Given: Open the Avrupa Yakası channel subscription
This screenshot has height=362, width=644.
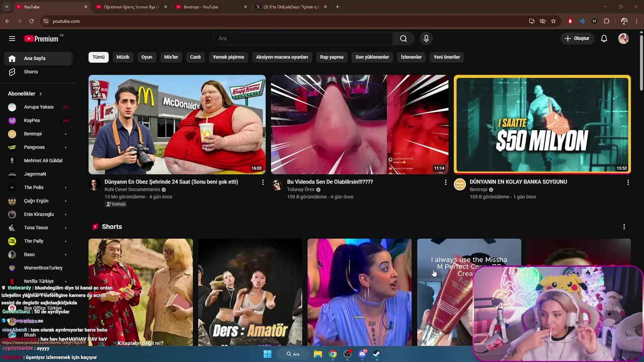Looking at the screenshot, I should click(39, 107).
